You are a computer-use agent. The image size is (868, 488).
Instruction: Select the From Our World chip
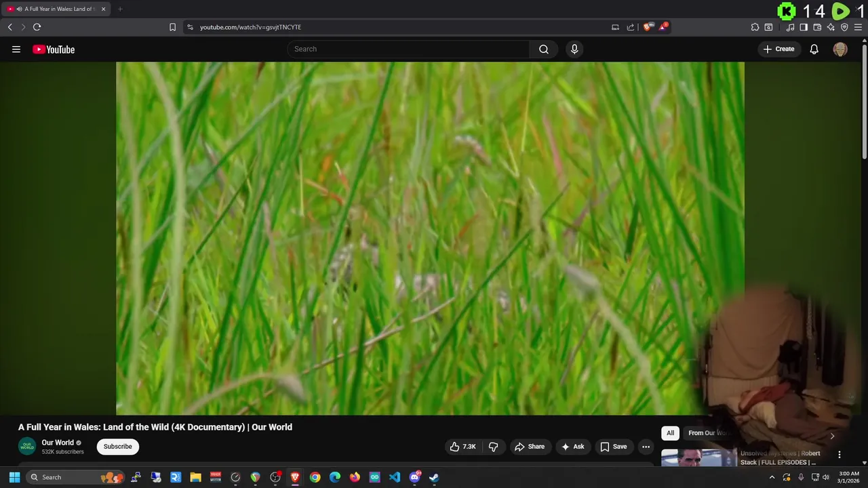pos(708,433)
